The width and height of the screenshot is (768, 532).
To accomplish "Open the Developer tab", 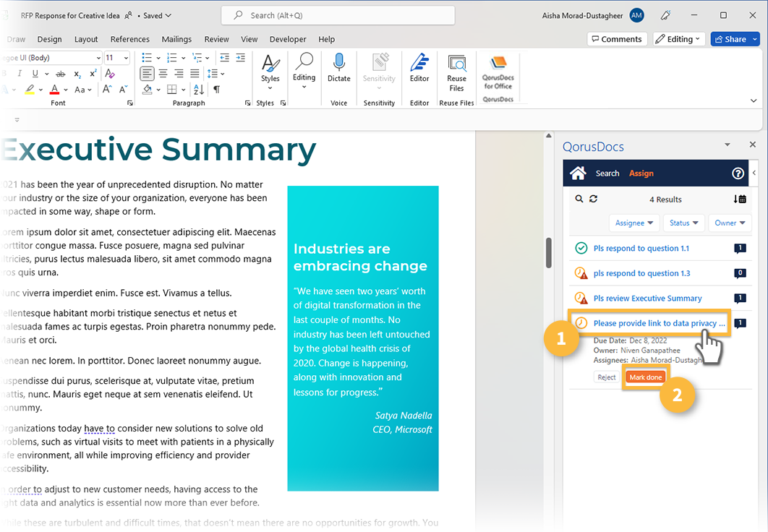I will pos(288,39).
